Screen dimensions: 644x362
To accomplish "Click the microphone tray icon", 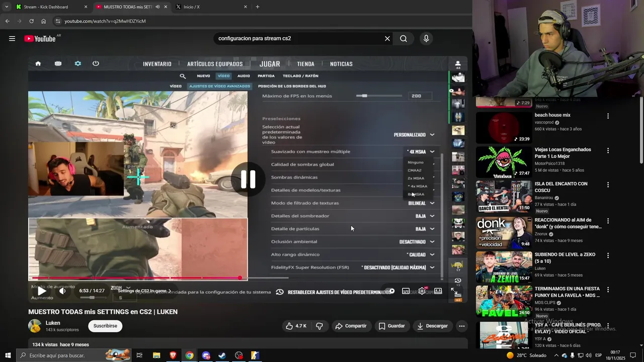I will pos(573,355).
